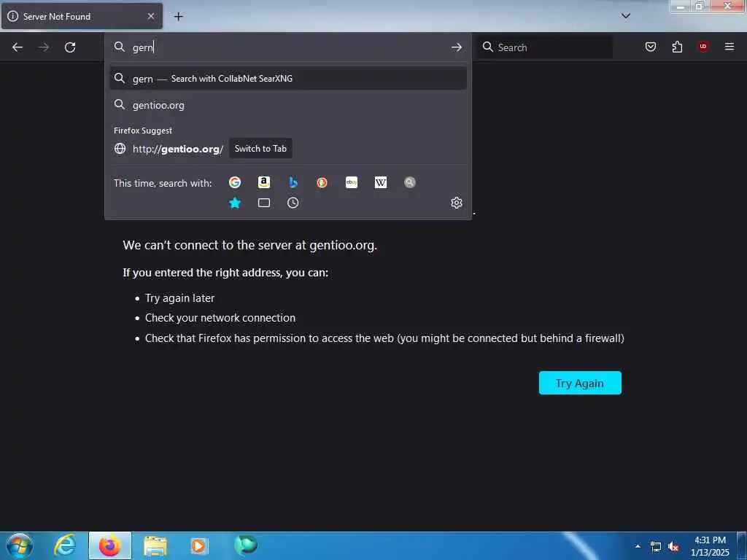Go back with the back arrow
Image resolution: width=747 pixels, height=560 pixels.
click(x=18, y=47)
